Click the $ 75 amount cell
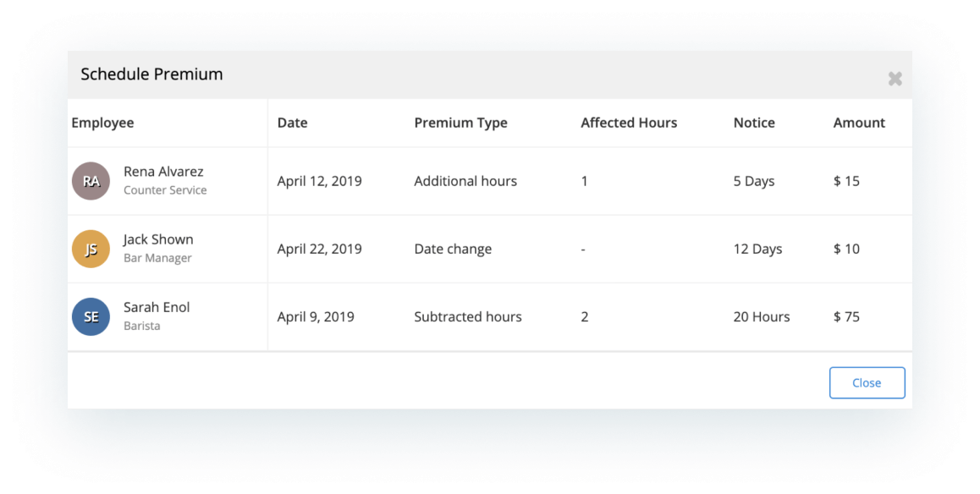The image size is (980, 494). [846, 316]
